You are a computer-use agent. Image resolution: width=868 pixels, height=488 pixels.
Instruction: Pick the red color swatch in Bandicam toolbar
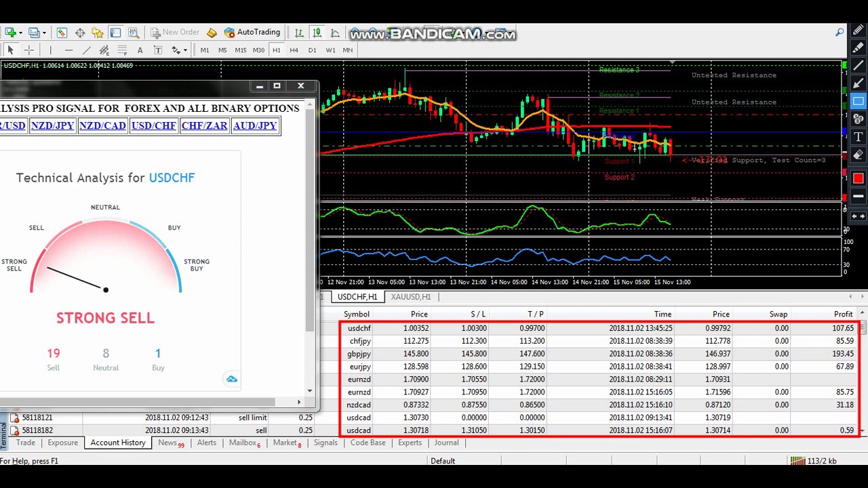[859, 178]
